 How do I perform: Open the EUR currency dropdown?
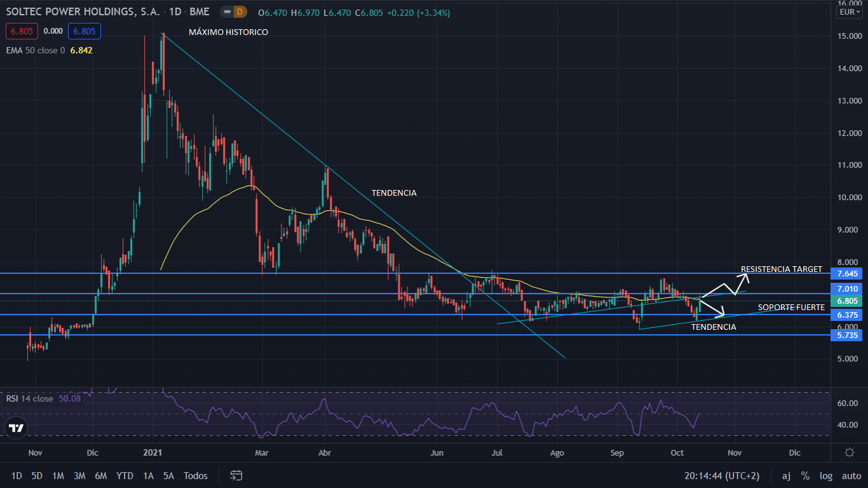click(x=849, y=11)
